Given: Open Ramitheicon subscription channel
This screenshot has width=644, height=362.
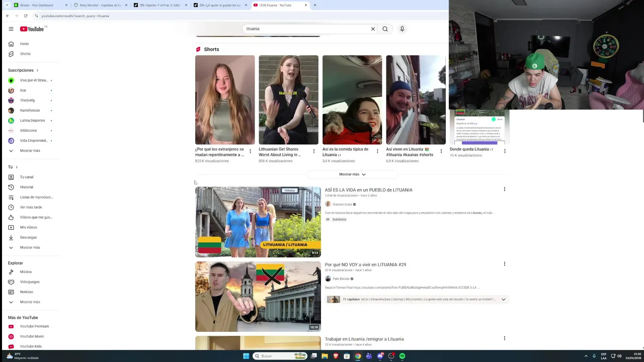Looking at the screenshot, I should tap(30, 110).
